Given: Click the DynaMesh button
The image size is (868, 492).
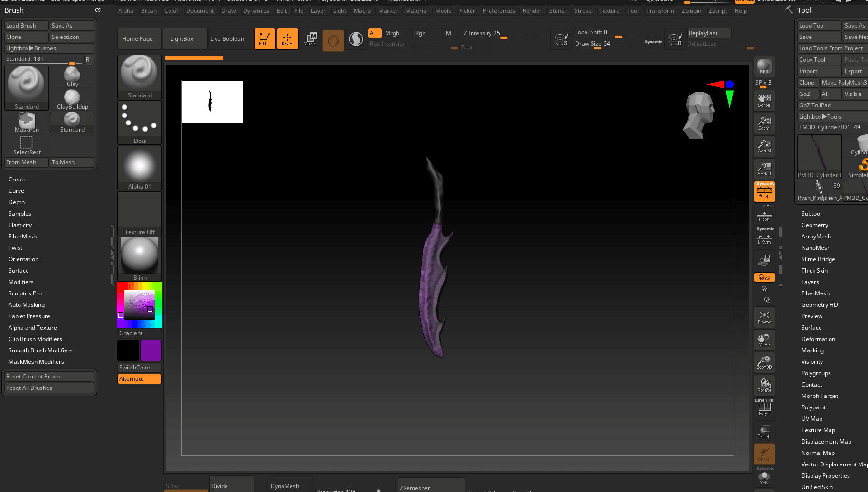Looking at the screenshot, I should 291,485.
